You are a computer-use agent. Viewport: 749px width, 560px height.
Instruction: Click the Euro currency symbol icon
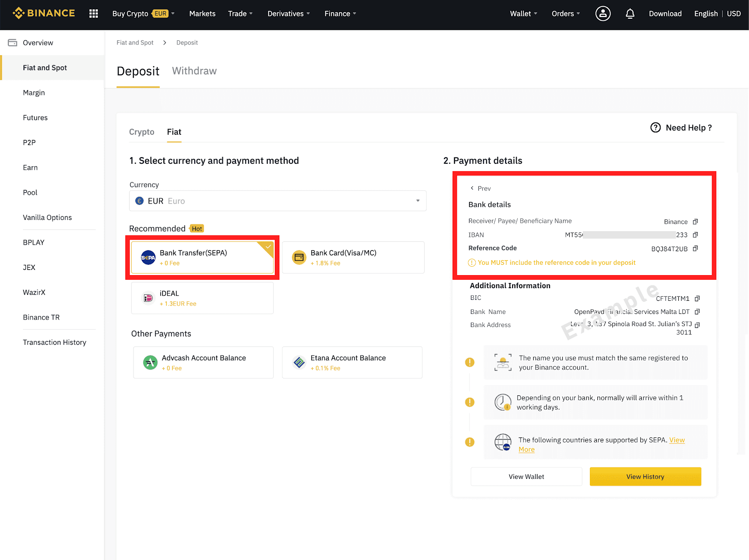tap(139, 201)
